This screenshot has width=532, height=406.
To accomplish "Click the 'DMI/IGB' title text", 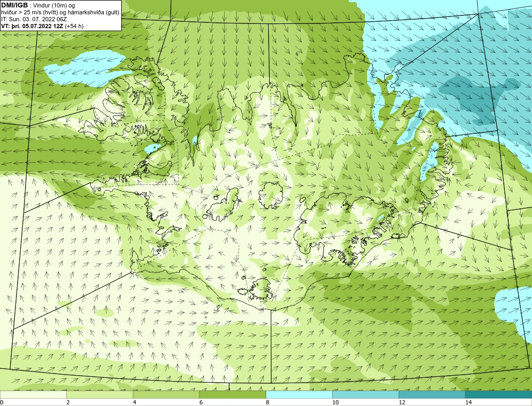I will tap(14, 5).
